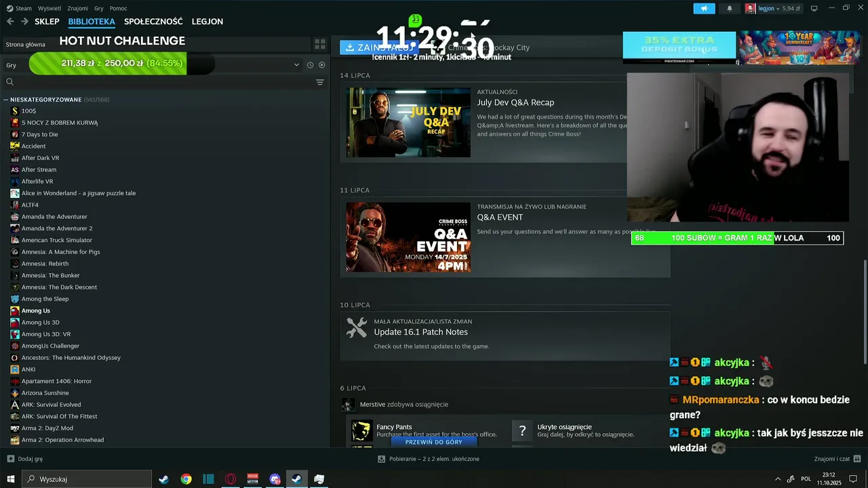868x488 pixels.
Task: Open the Steam menu
Action: pyautogui.click(x=20, y=8)
